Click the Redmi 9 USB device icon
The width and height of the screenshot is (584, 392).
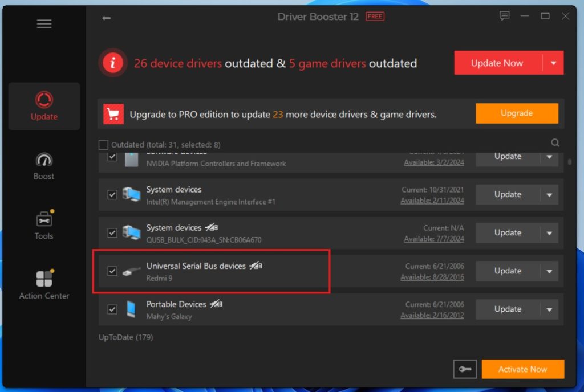[132, 272]
